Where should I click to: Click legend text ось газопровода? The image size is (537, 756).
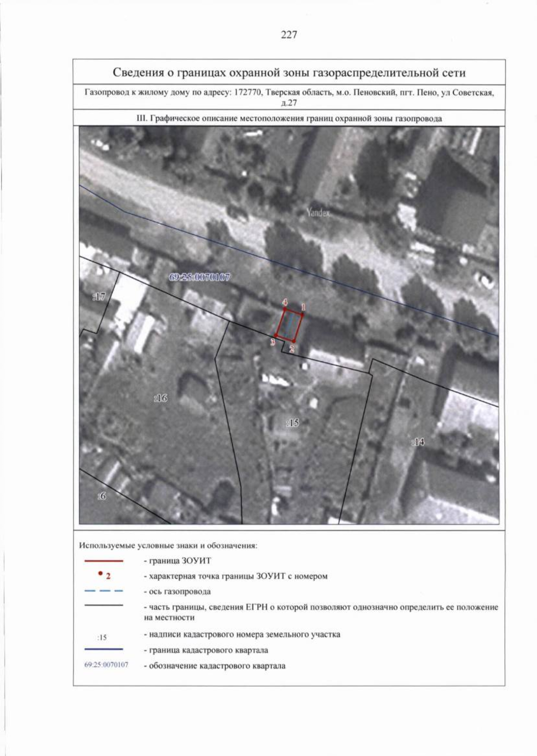click(177, 592)
